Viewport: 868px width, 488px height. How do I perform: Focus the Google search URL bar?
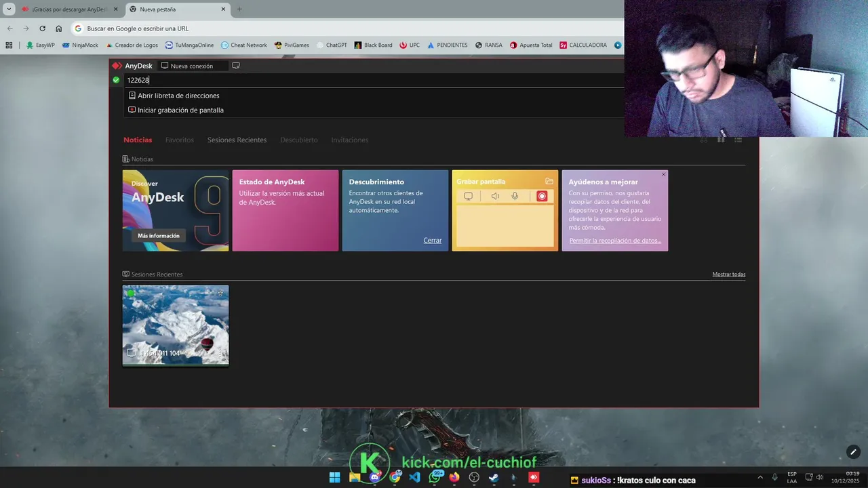point(347,28)
